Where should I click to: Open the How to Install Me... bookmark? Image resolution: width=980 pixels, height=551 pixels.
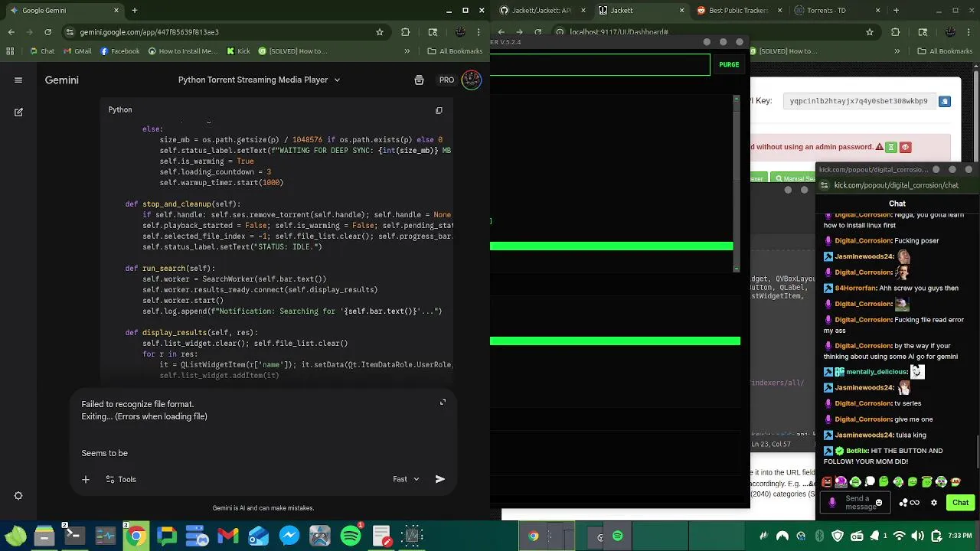tap(183, 51)
